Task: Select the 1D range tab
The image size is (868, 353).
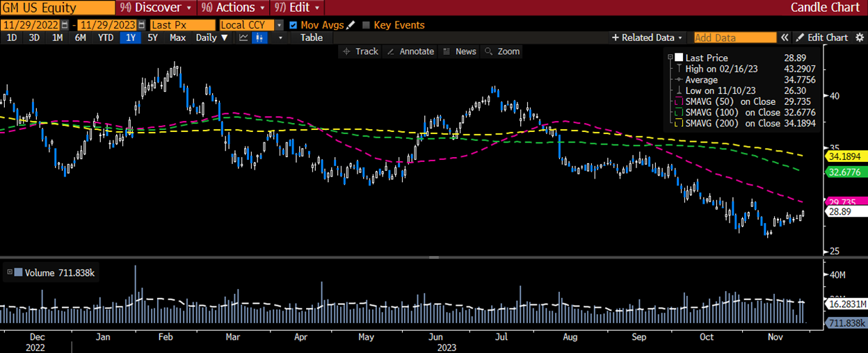Action: point(12,38)
